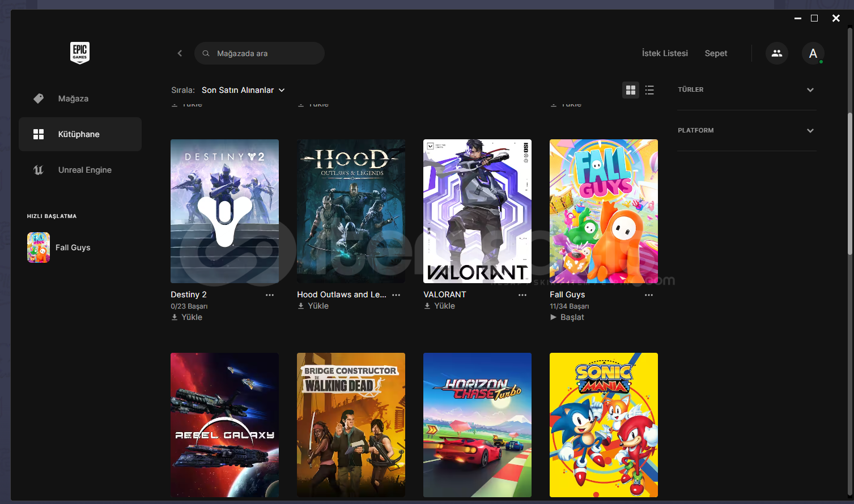Viewport: 854px width, 504px height.
Task: Select Kütüphane in the sidebar
Action: coord(80,134)
